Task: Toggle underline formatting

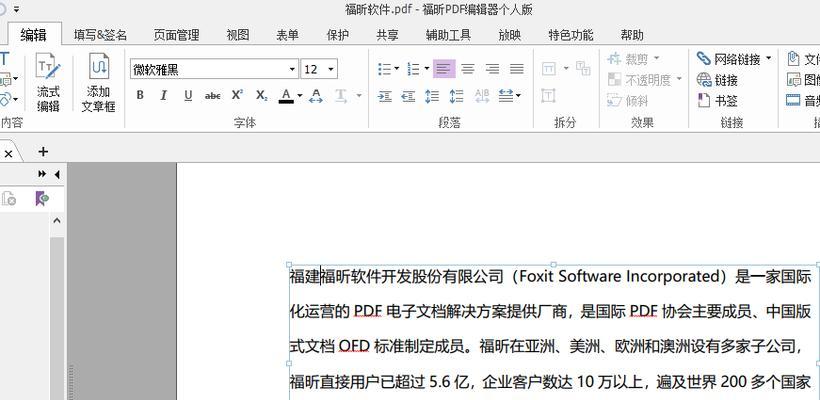Action: point(188,96)
